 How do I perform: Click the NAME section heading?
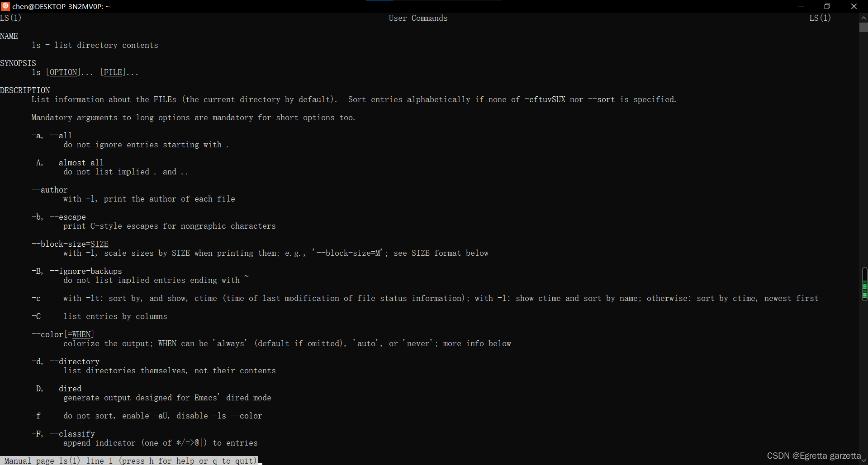(x=9, y=36)
